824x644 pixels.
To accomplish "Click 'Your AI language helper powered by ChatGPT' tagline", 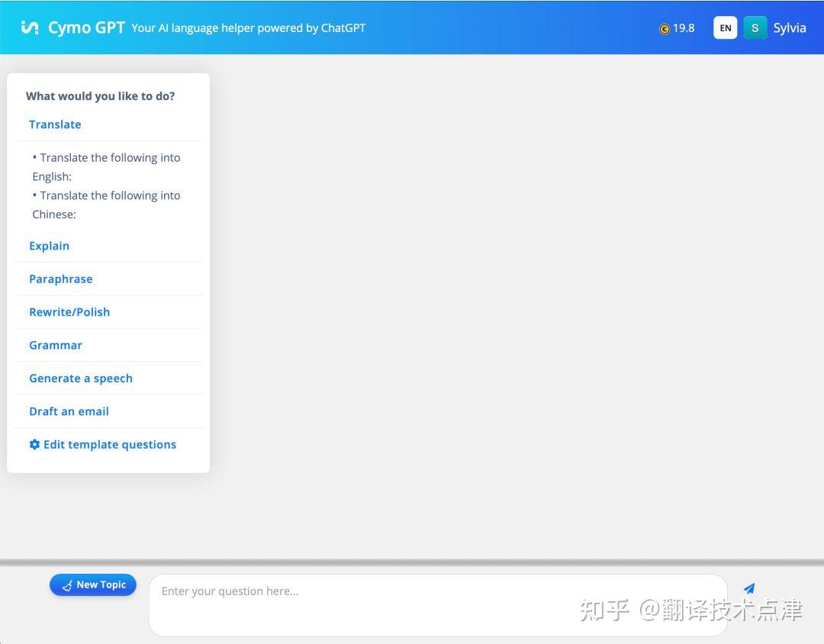I will (x=248, y=28).
